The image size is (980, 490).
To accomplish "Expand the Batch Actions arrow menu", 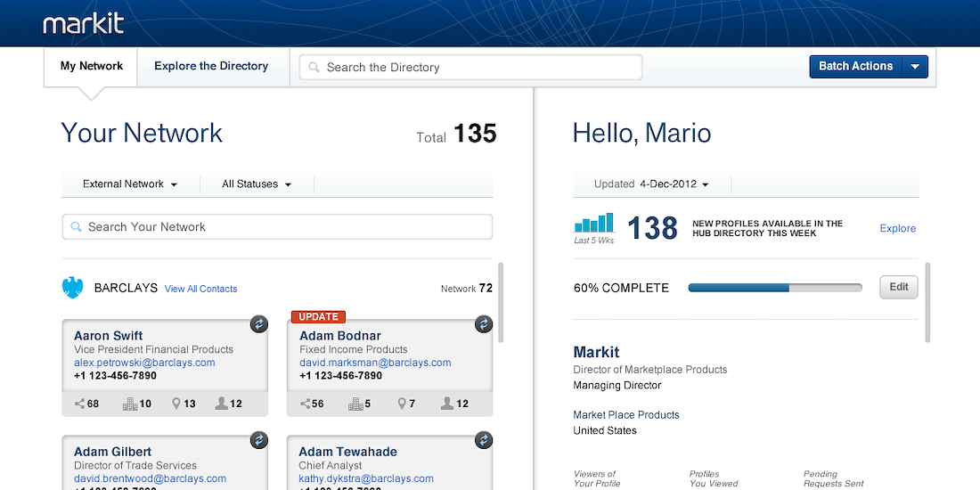I will coord(916,67).
